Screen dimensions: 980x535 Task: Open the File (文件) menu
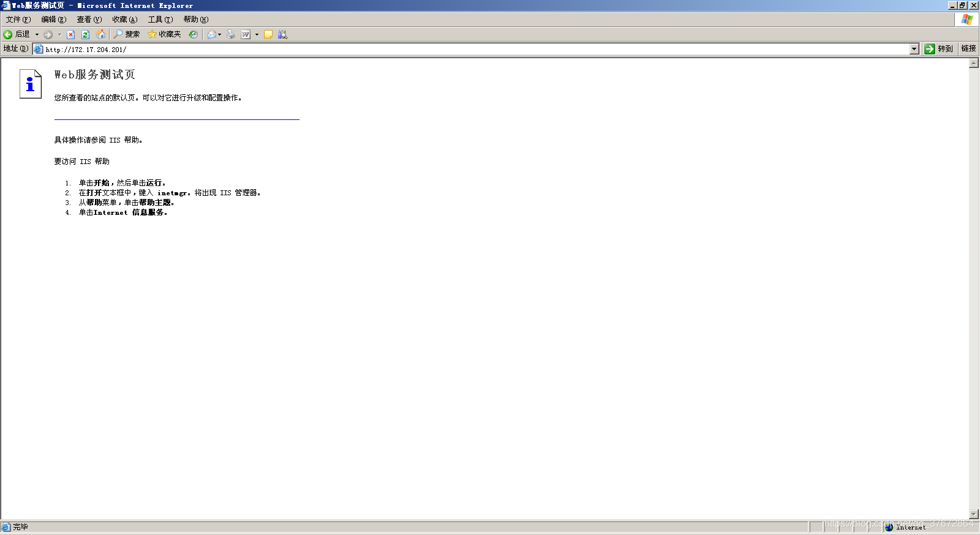click(x=18, y=20)
